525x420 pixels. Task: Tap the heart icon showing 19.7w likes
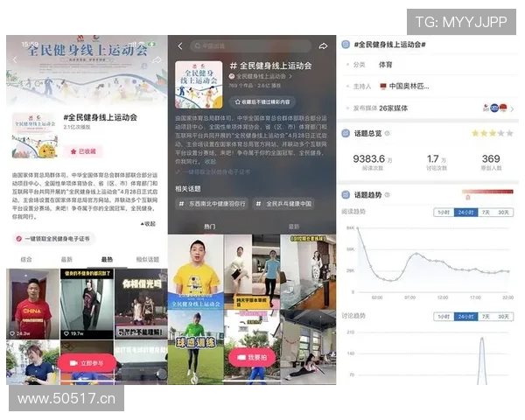tap(66, 333)
